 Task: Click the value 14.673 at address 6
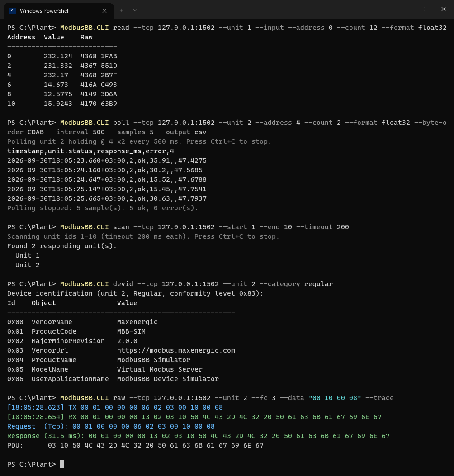coord(56,85)
